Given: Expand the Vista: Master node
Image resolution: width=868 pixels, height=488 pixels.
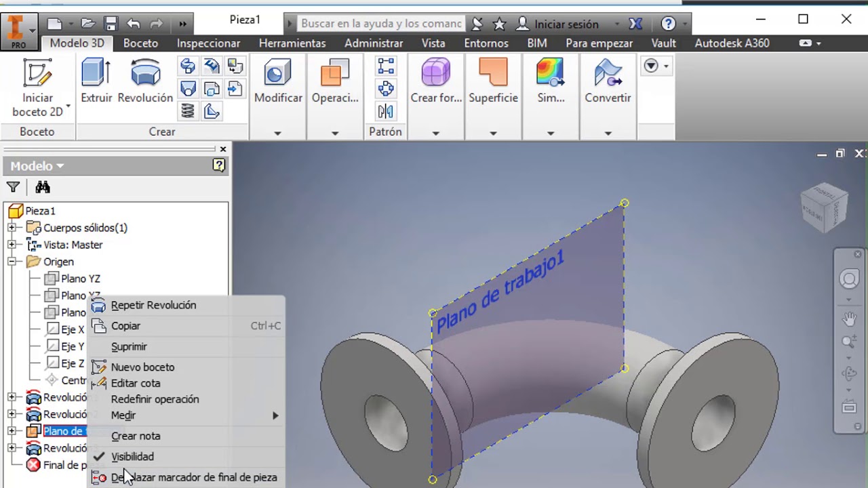Looking at the screenshot, I should pyautogui.click(x=12, y=245).
